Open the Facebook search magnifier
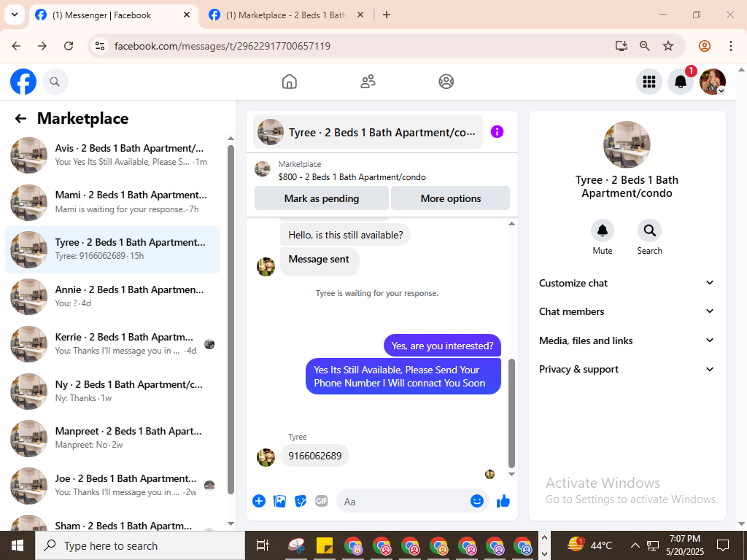The height and width of the screenshot is (560, 747). point(55,82)
